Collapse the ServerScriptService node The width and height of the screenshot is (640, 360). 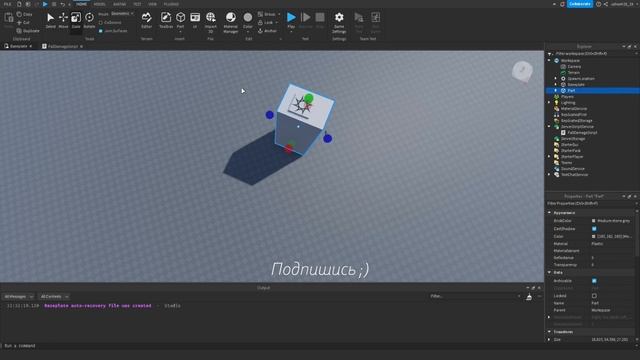[x=549, y=127]
